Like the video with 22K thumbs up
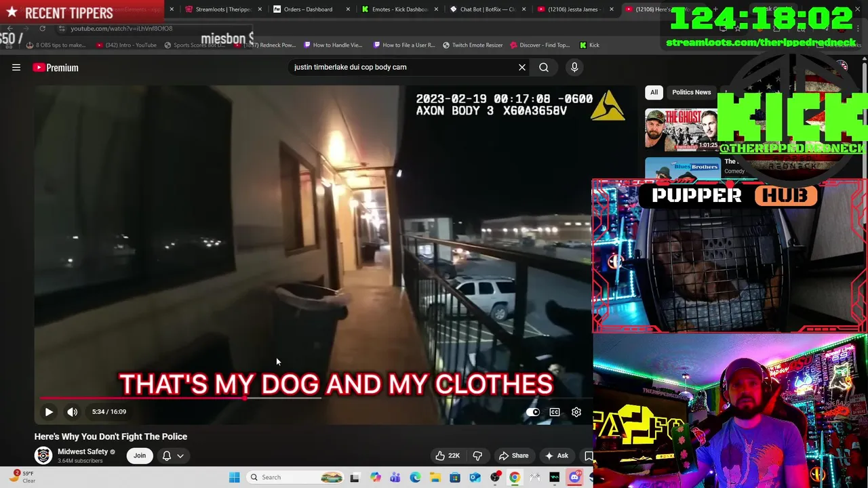This screenshot has height=488, width=868. 448,455
